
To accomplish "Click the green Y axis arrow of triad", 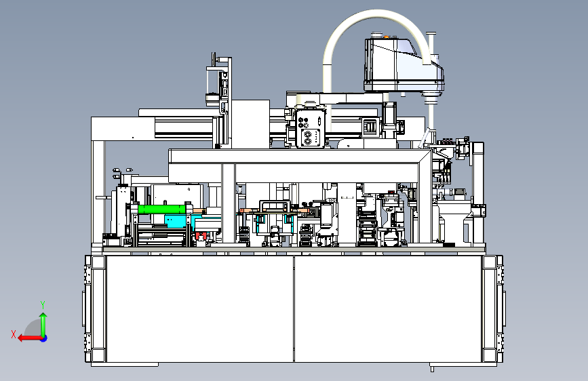I will point(43,325).
